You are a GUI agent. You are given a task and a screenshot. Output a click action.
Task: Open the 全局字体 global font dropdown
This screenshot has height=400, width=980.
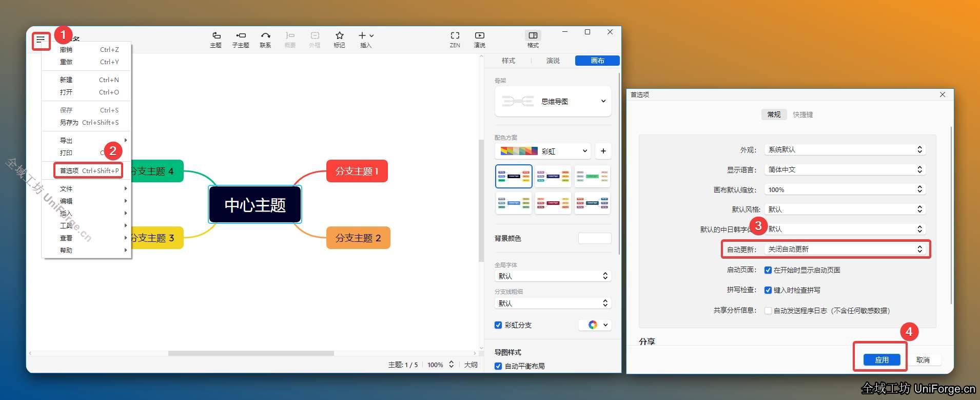tap(553, 276)
